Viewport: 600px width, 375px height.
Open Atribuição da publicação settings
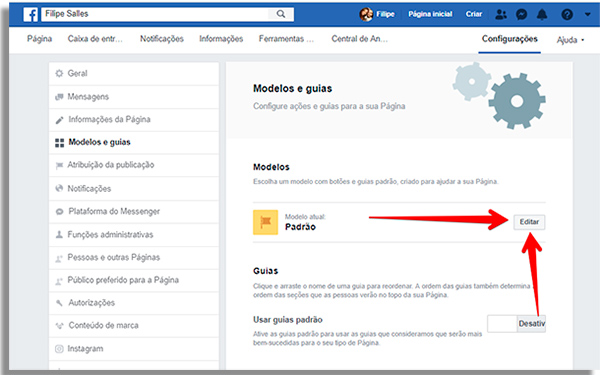[x=134, y=165]
